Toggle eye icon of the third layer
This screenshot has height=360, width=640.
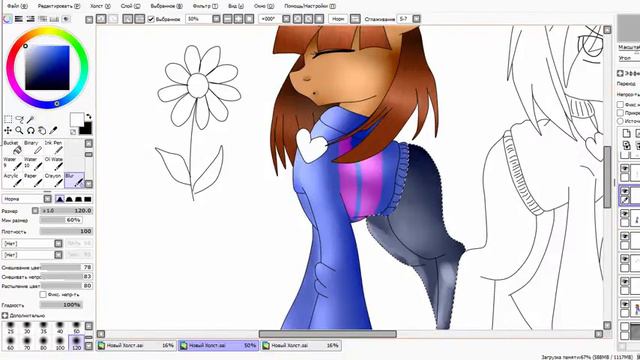[x=624, y=214]
